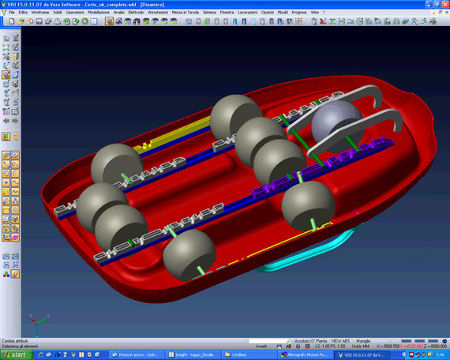The image size is (450, 360).
Task: Open the Lavorazioni menu
Action: pyautogui.click(x=248, y=12)
